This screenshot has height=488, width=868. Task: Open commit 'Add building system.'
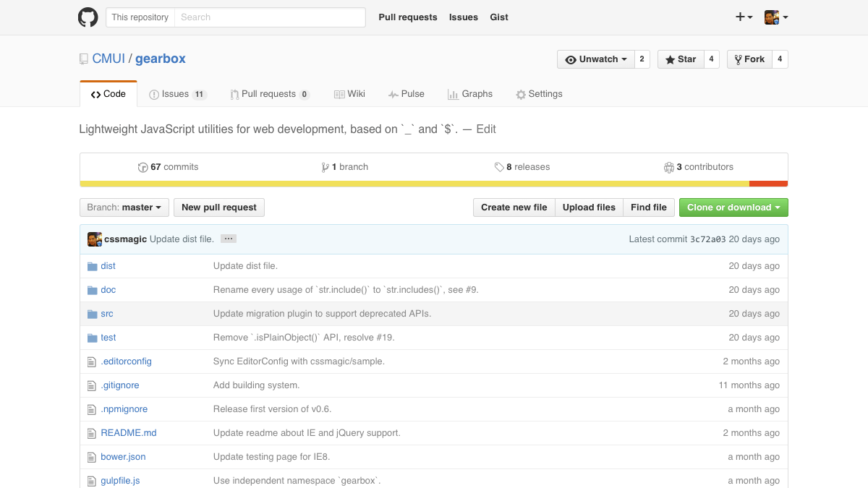pos(257,385)
